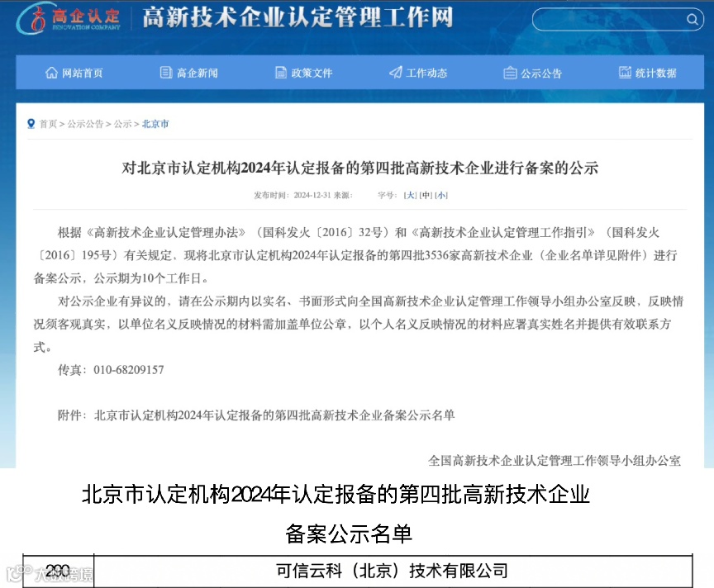This screenshot has width=714, height=588.
Task: Open the 网站首页 home icon
Action: (51, 73)
